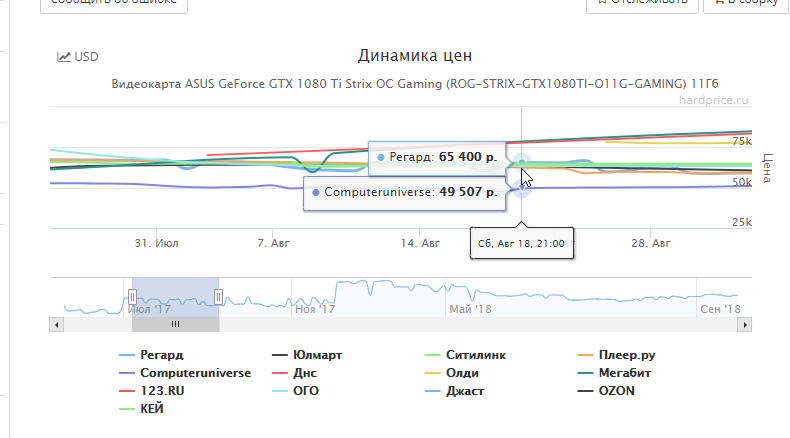Click the 'Computeruniverse: 49 507 р.' tooltip

405,192
